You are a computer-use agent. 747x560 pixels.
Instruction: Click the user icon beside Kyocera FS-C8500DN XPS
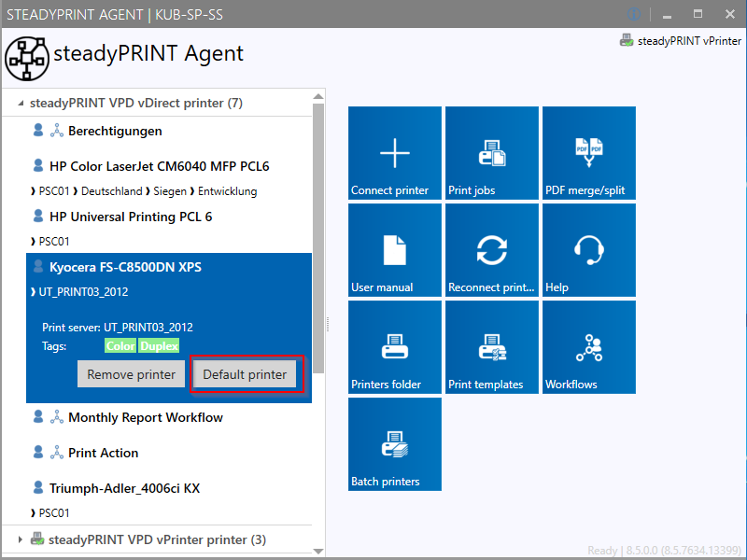pos(38,266)
